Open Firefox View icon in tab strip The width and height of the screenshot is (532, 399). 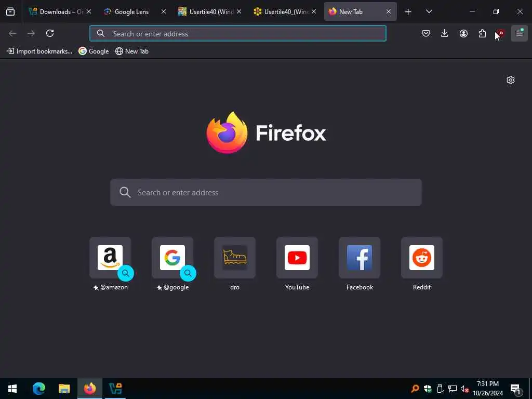(10, 11)
